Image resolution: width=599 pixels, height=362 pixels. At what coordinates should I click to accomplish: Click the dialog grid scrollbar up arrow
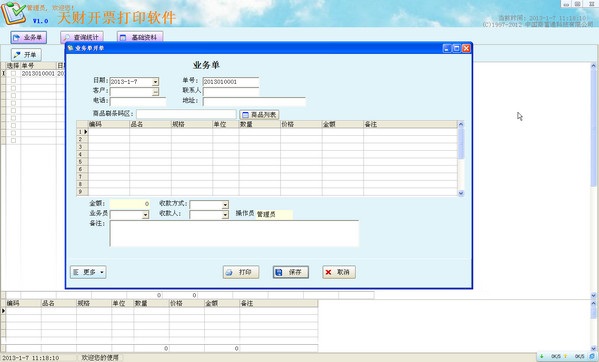(x=461, y=124)
